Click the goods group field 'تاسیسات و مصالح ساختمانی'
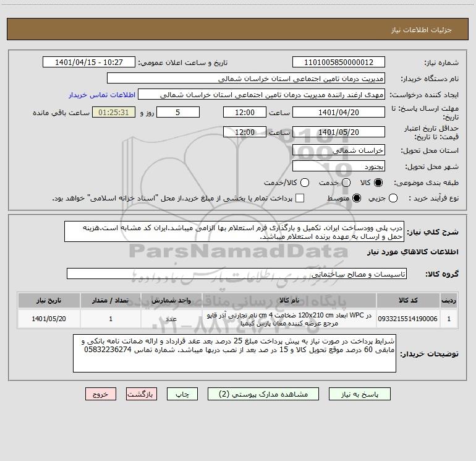This screenshot has width=476, height=461. (x=237, y=274)
